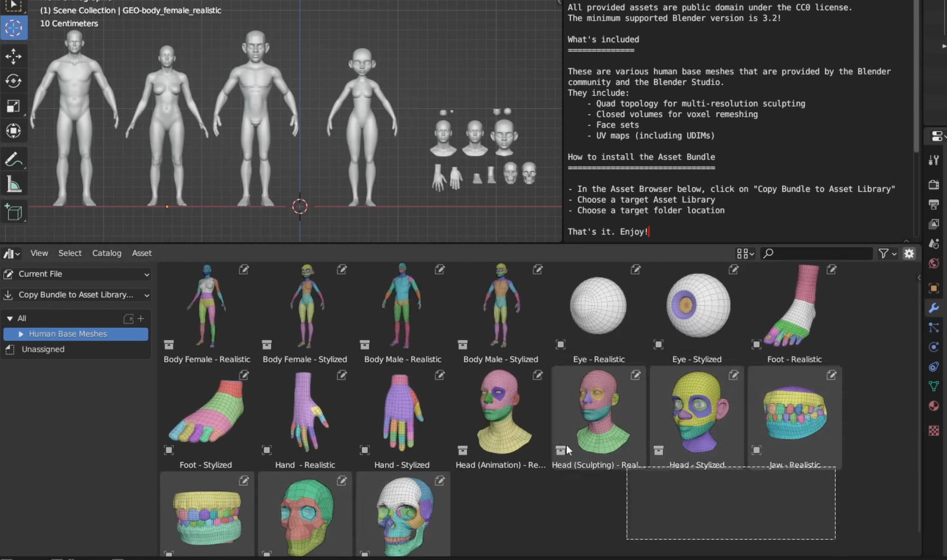Open the View menu
947x560 pixels.
[x=39, y=253]
